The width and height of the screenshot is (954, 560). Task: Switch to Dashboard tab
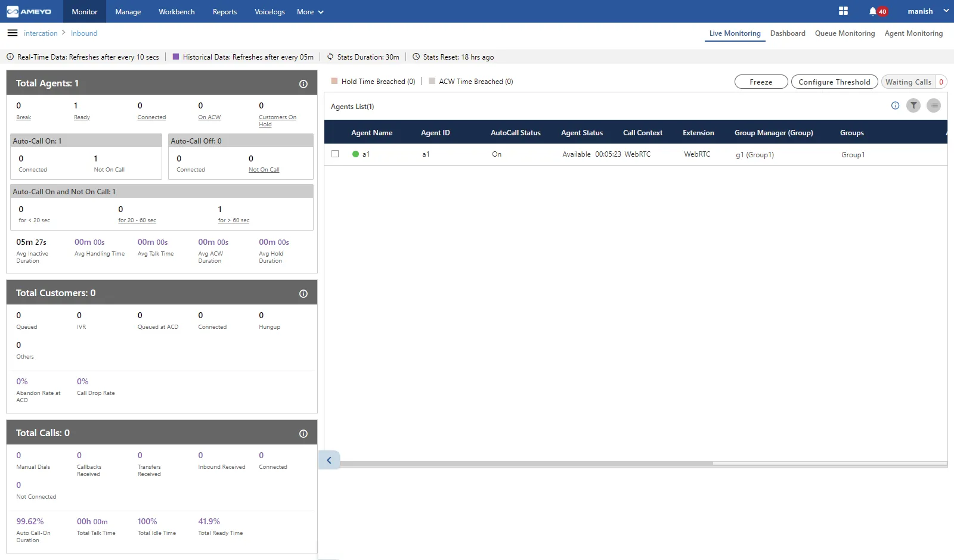point(788,33)
